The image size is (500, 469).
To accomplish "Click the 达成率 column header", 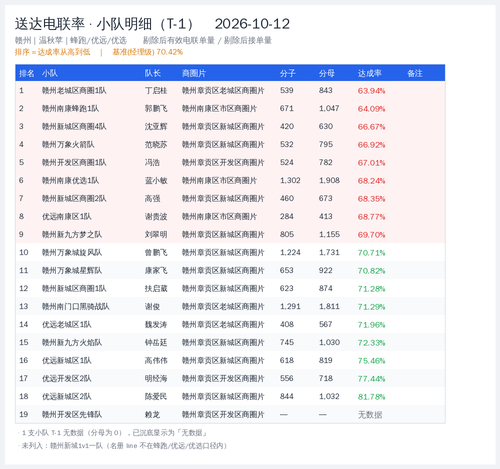I will (x=370, y=73).
